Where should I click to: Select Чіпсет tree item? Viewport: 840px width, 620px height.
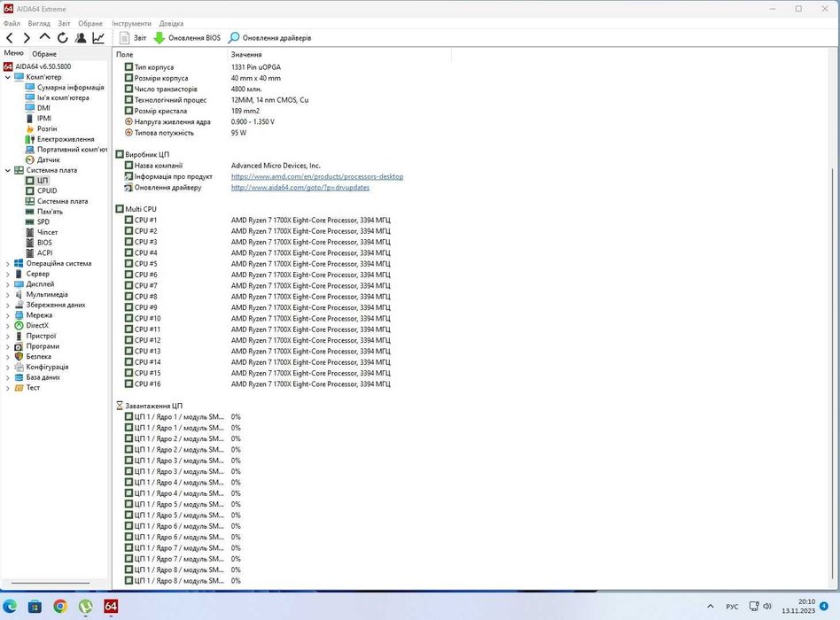[x=47, y=232]
